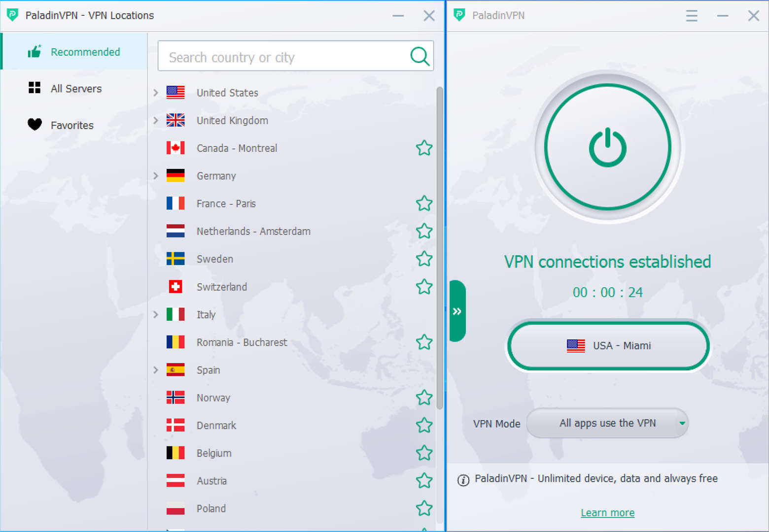
Task: Expand the Germany server list
Action: pyautogui.click(x=156, y=176)
